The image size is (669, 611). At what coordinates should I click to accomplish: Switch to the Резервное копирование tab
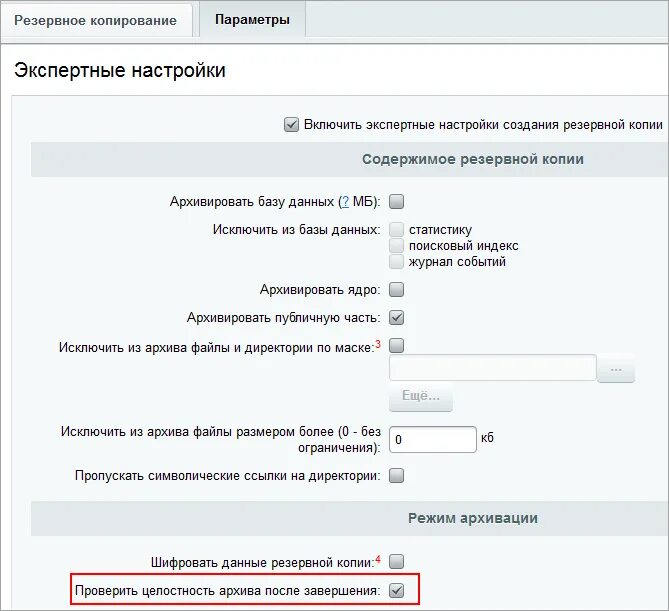[96, 20]
